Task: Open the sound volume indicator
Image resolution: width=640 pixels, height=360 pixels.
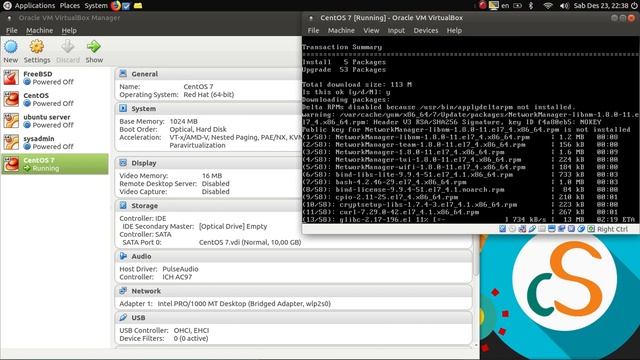Action: (564, 6)
